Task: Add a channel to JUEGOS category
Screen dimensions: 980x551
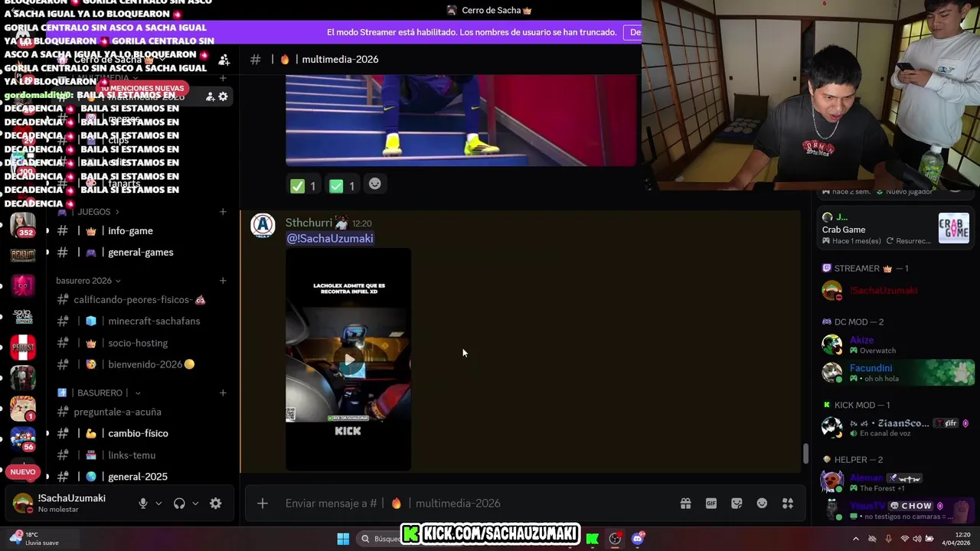Action: (223, 212)
